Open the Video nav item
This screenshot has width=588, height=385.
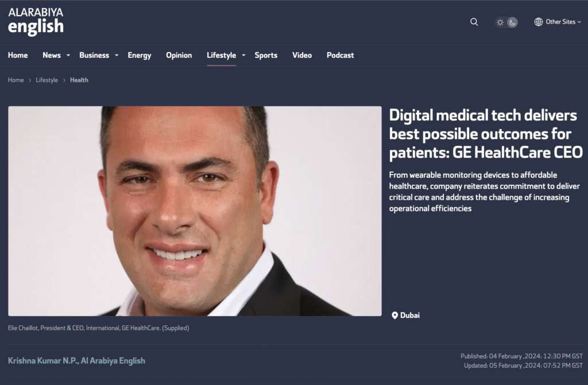click(302, 56)
